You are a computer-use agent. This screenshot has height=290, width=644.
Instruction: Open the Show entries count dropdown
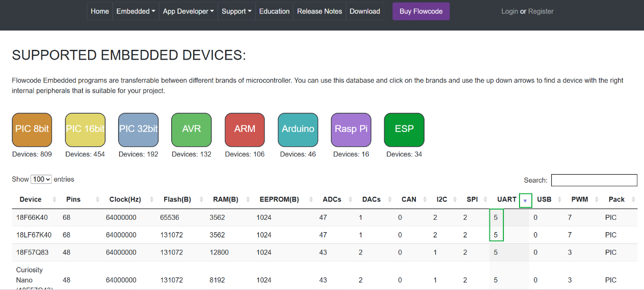click(x=41, y=180)
